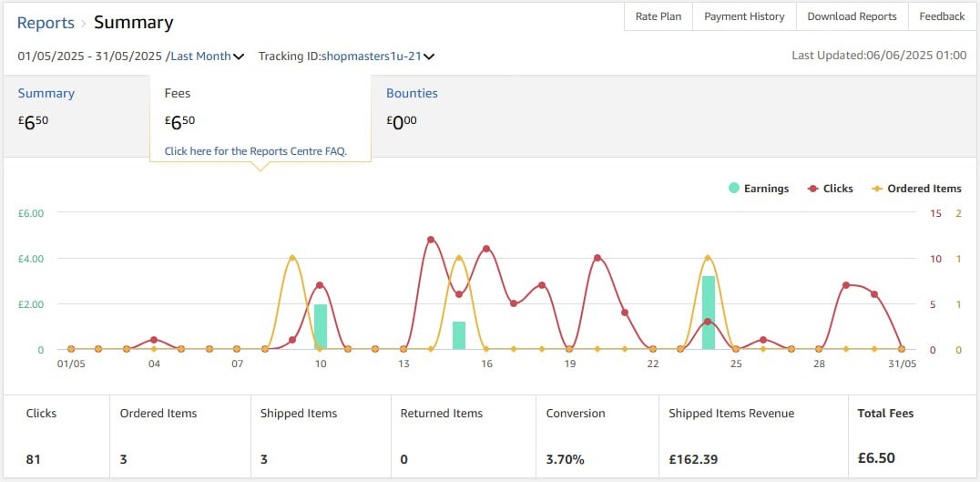Click the Reports Centre FAQ link
The width and height of the screenshot is (980, 482).
click(255, 151)
